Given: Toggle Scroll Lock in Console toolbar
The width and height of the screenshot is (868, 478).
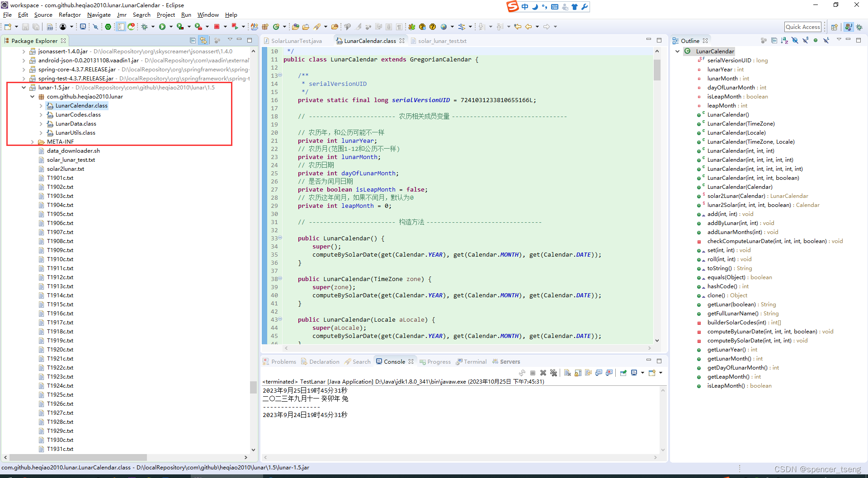Looking at the screenshot, I should pos(578,373).
